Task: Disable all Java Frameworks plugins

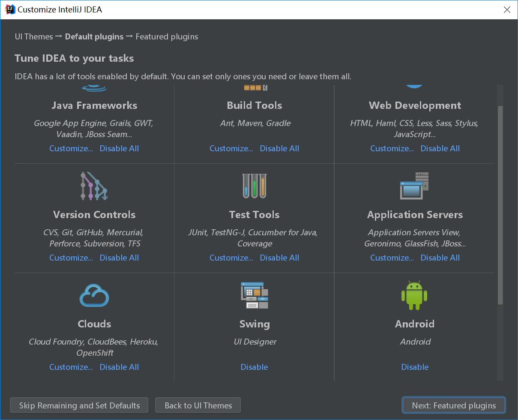Action: pos(120,148)
